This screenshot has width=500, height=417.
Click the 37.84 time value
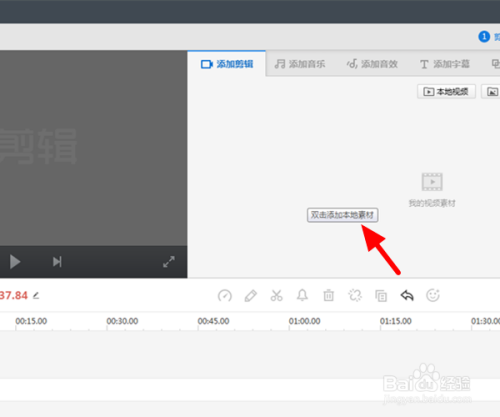pyautogui.click(x=14, y=295)
